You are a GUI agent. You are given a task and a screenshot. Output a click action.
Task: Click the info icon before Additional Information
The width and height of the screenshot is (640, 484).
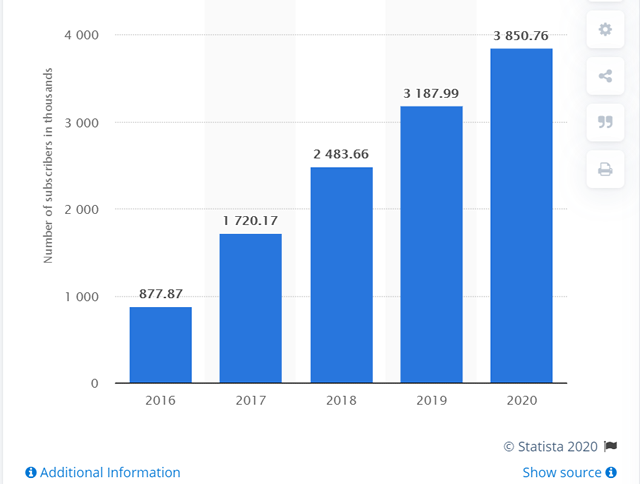(31, 472)
